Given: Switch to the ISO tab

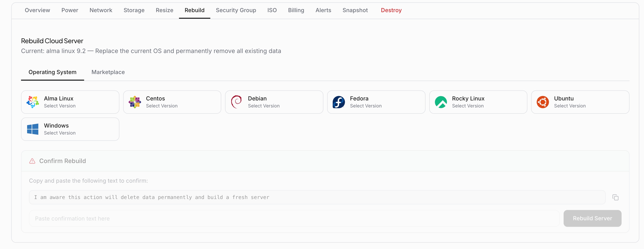Looking at the screenshot, I should coord(272,10).
